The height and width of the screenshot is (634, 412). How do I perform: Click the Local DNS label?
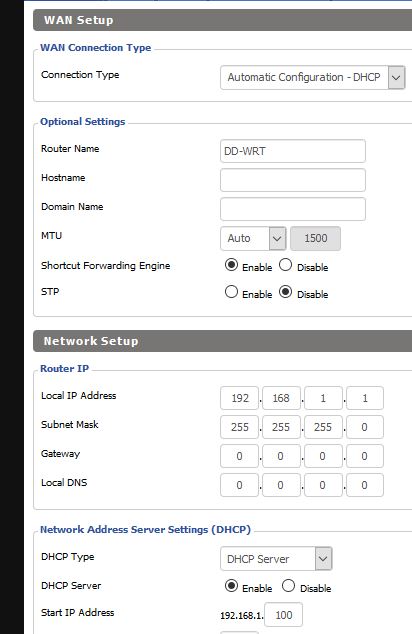[x=64, y=482]
